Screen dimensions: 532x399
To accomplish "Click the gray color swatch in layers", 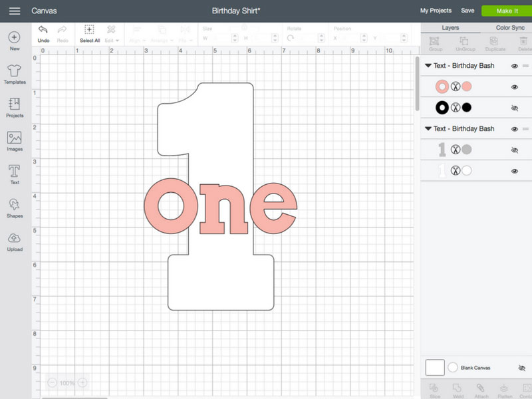I will pyautogui.click(x=467, y=149).
